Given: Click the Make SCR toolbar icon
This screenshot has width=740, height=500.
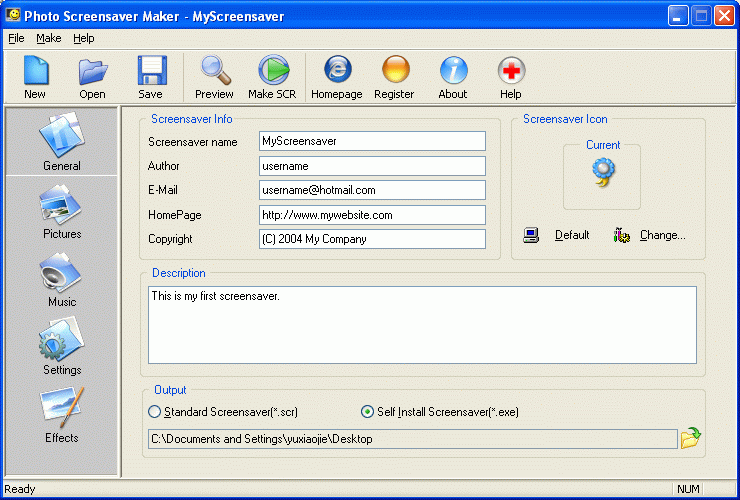Looking at the screenshot, I should pos(273,76).
